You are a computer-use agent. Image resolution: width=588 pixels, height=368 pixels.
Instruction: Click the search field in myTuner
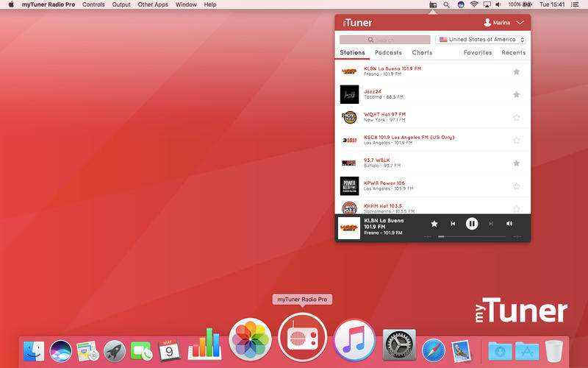[x=384, y=40]
